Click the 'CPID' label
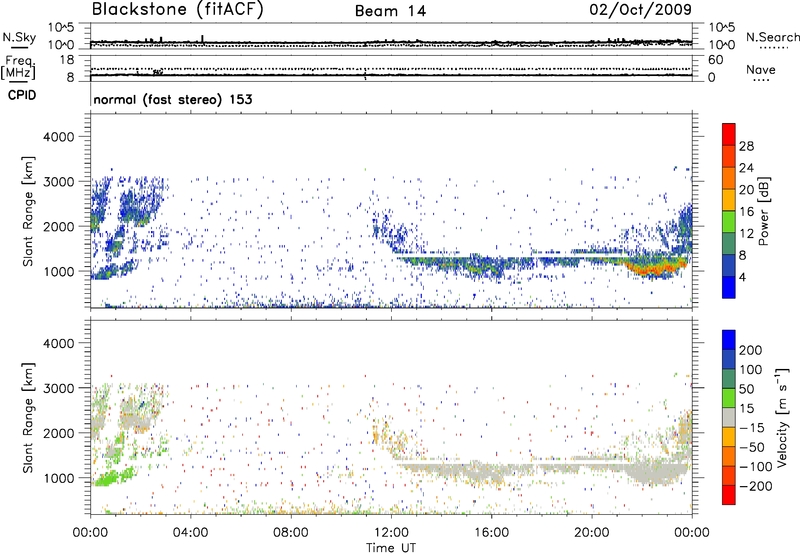The height and width of the screenshot is (554, 800). pyautogui.click(x=22, y=95)
